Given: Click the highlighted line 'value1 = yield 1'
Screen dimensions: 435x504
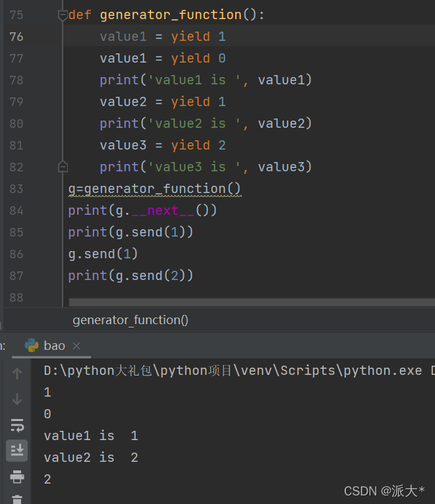Looking at the screenshot, I should point(163,37).
